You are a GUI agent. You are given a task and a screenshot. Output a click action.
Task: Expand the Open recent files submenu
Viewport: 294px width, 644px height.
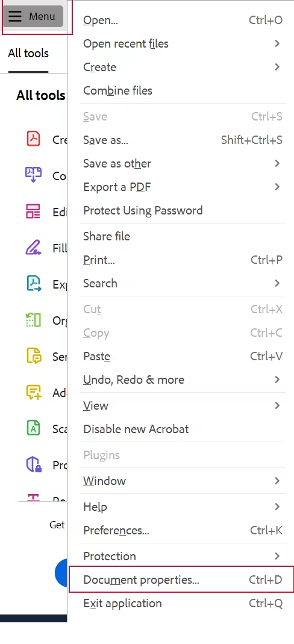pyautogui.click(x=183, y=43)
